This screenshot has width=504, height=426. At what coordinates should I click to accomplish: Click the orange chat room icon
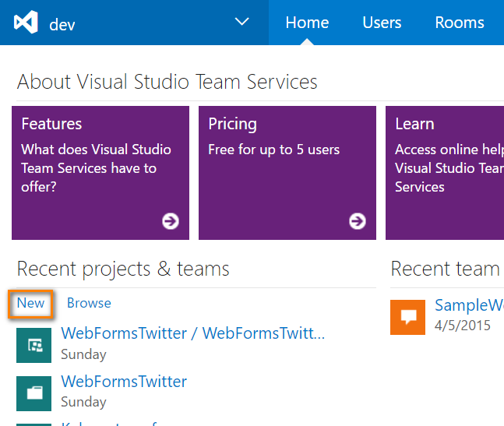407,318
